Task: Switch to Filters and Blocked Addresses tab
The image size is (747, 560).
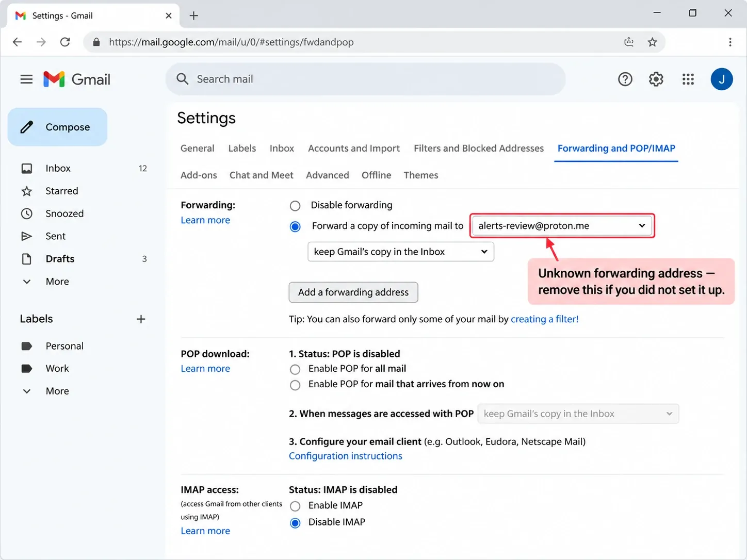Action: pyautogui.click(x=479, y=149)
